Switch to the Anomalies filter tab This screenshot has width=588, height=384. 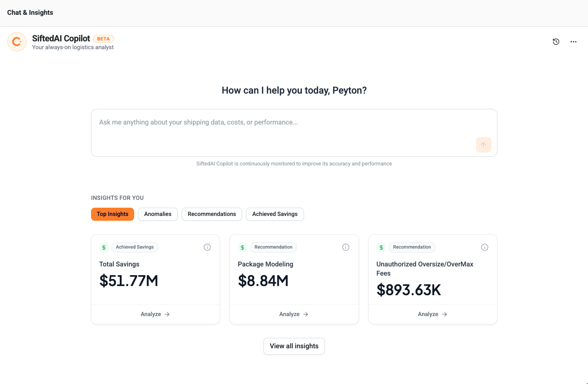[x=158, y=214]
